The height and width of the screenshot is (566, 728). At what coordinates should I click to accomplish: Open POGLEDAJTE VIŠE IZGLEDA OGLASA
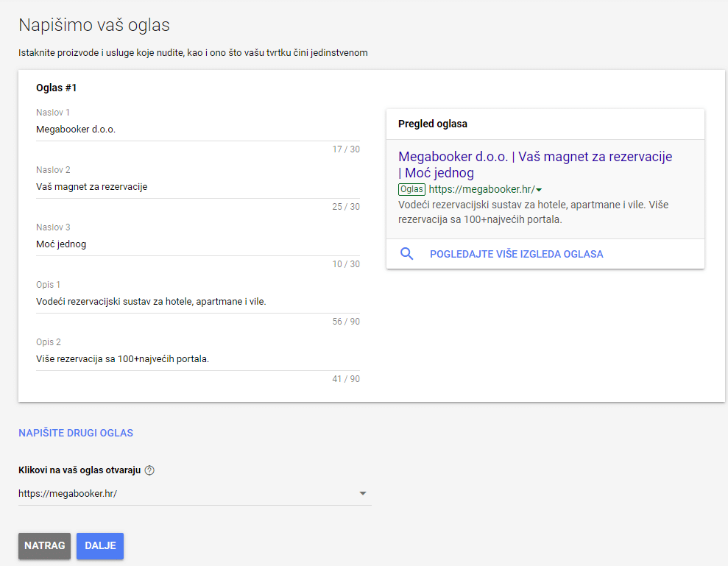point(516,254)
